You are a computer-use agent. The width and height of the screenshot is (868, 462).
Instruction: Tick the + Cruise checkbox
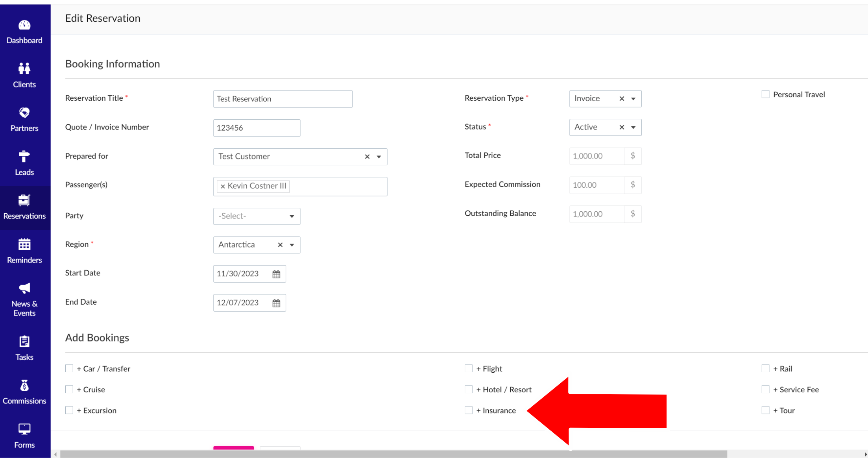pos(69,390)
